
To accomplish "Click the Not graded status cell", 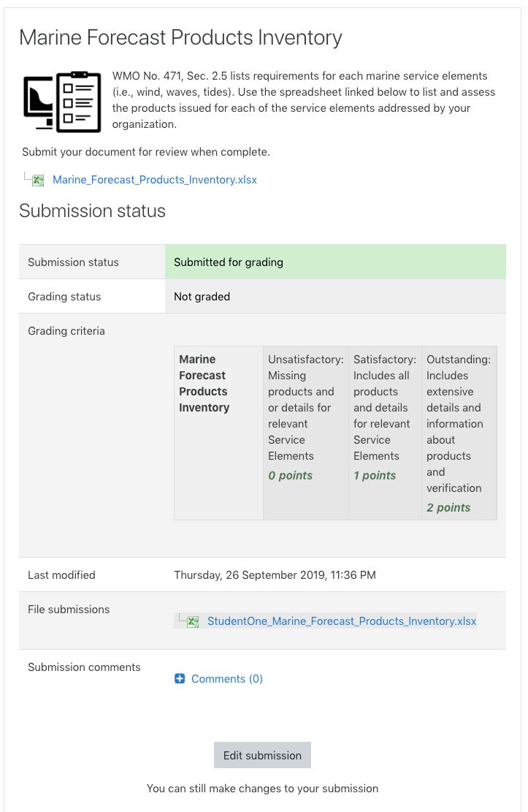I will 335,296.
